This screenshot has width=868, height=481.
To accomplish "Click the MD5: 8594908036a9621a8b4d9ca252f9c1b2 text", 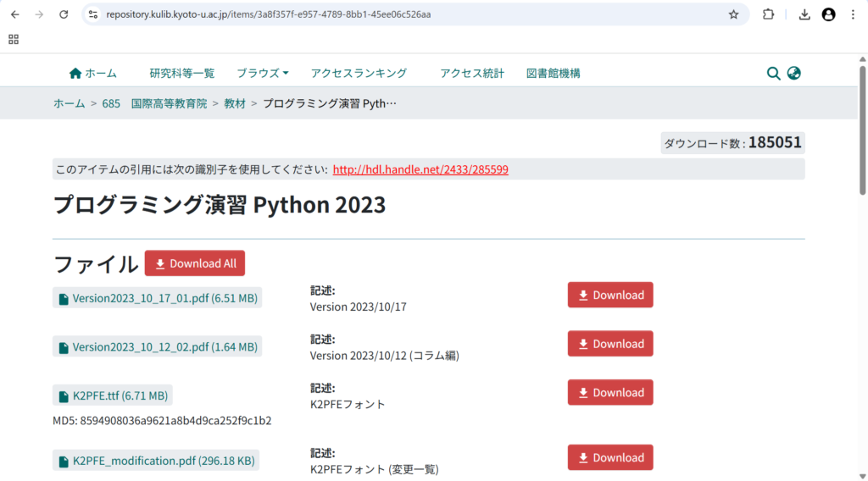I will tap(162, 420).
